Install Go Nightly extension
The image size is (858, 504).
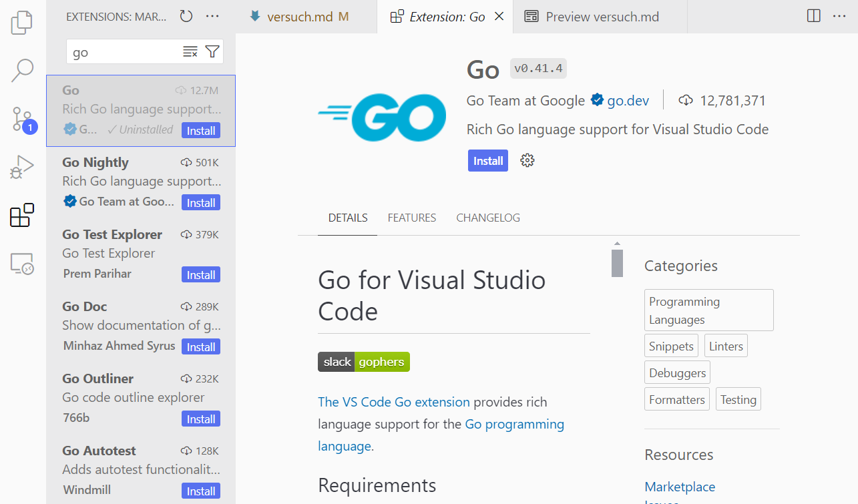(x=201, y=203)
